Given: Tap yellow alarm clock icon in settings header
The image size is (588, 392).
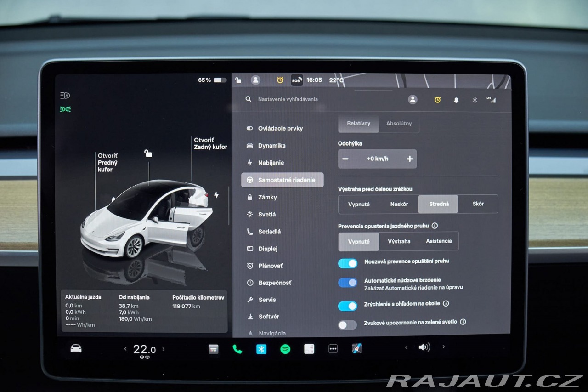Looking at the screenshot, I should coord(437,100).
